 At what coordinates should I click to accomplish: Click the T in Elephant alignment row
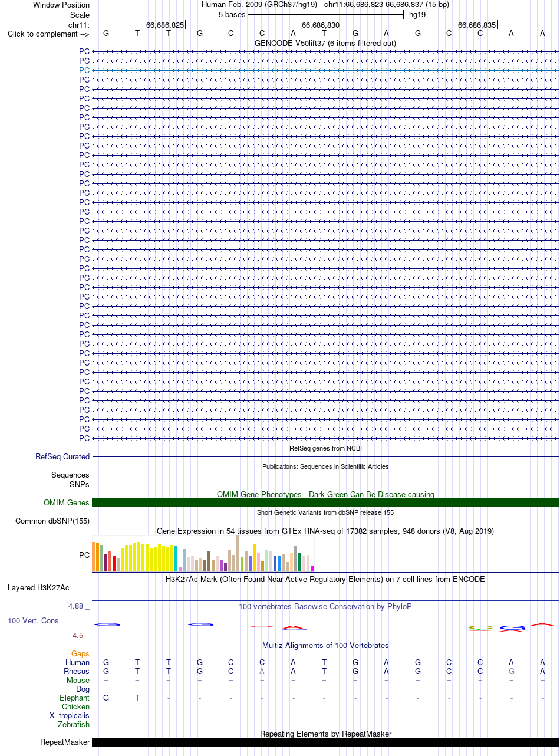pyautogui.click(x=137, y=698)
